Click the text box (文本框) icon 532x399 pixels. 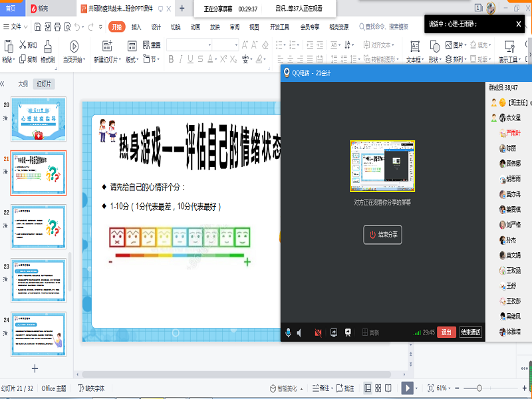413,47
